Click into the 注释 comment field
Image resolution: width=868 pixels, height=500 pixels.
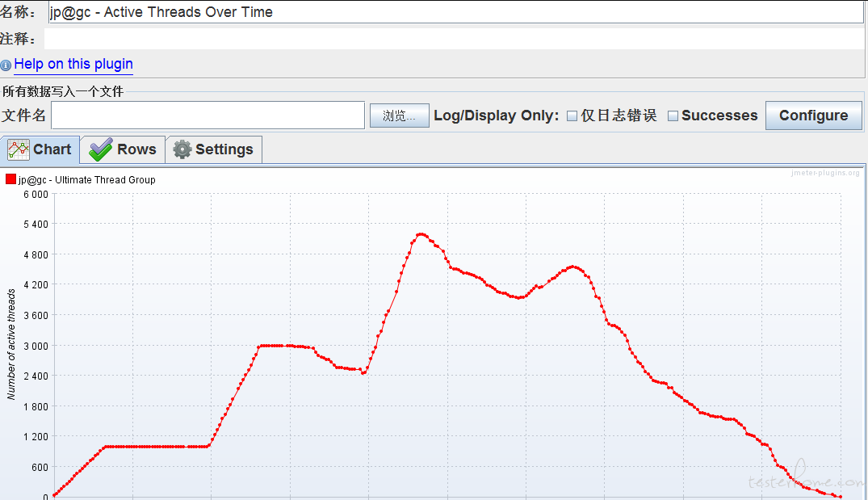tap(455, 39)
